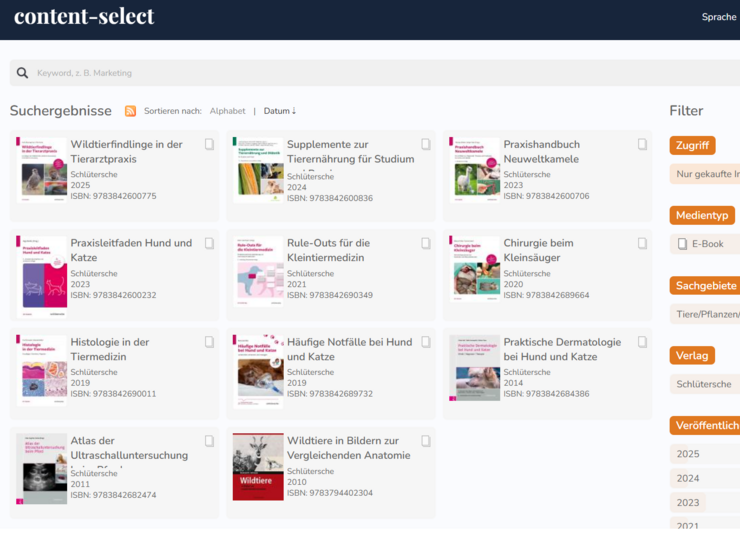This screenshot has width=740, height=533.
Task: Open title Praxisleitfaden Hund und Katze
Action: (x=131, y=250)
